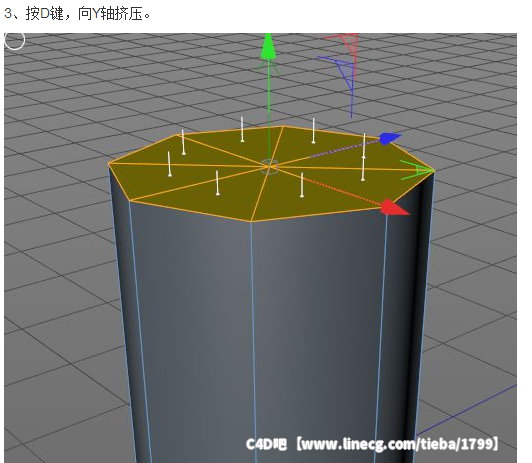This screenshot has height=463, width=532.
Task: Click the small green axis marker at cap edge
Action: 415,170
